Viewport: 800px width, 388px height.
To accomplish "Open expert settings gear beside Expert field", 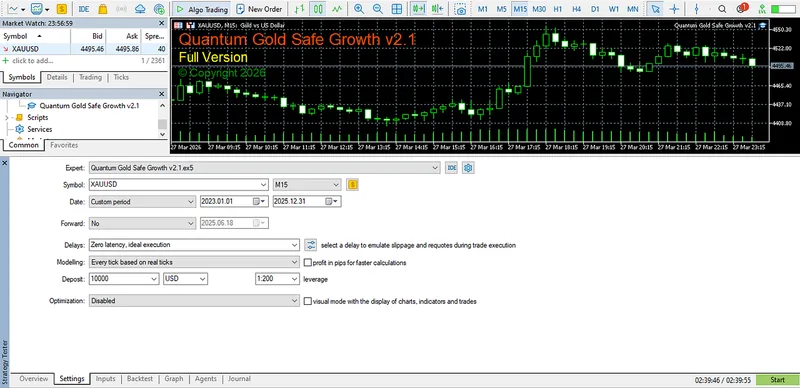I will pyautogui.click(x=468, y=168).
